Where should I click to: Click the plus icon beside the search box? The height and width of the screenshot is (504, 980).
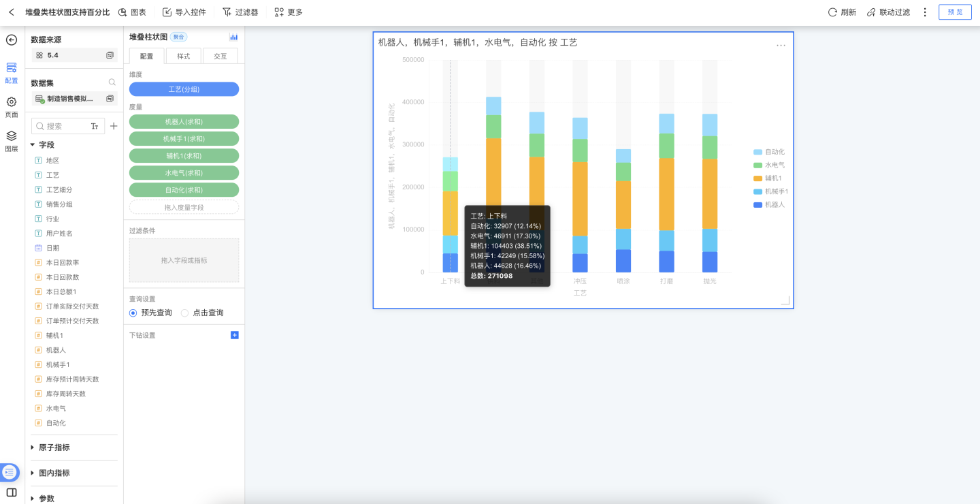click(x=114, y=126)
